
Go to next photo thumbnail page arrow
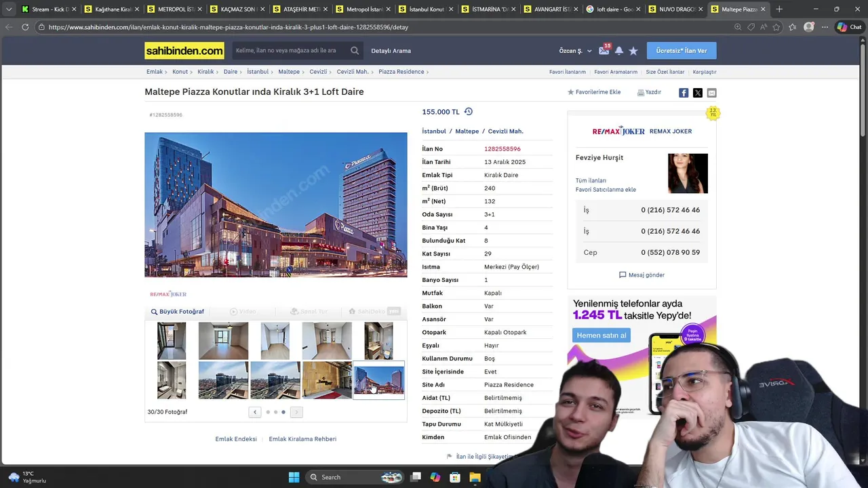296,412
